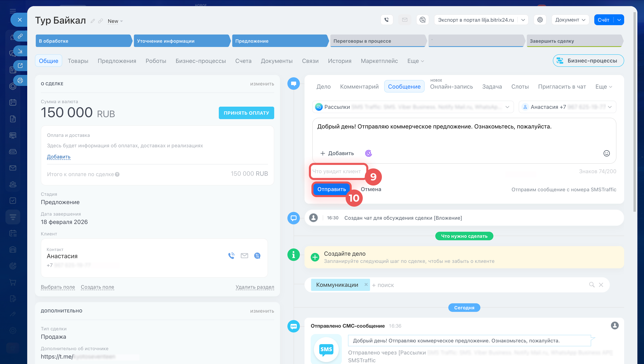Open the Документ dropdown
644x364 pixels.
pos(570,20)
